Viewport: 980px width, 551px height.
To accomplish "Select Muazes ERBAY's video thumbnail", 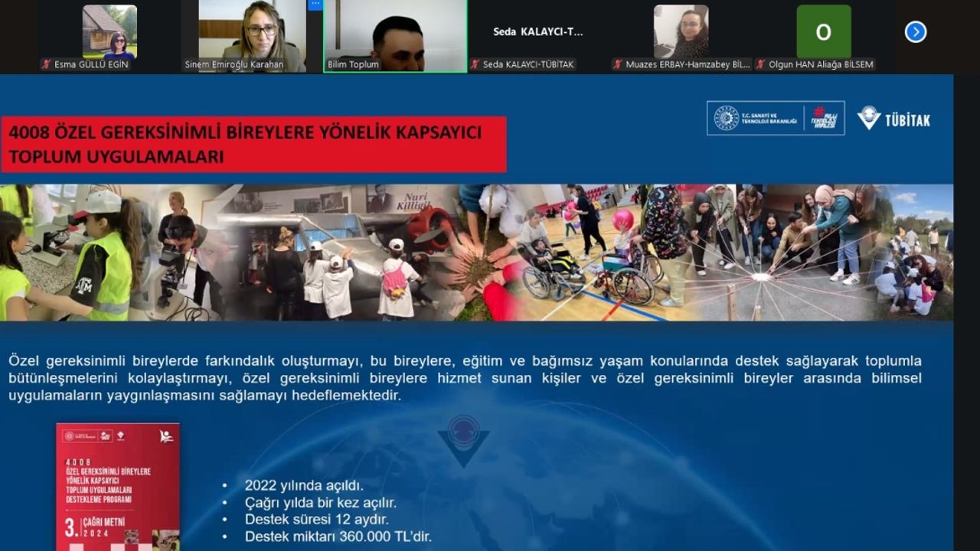I will 681,32.
